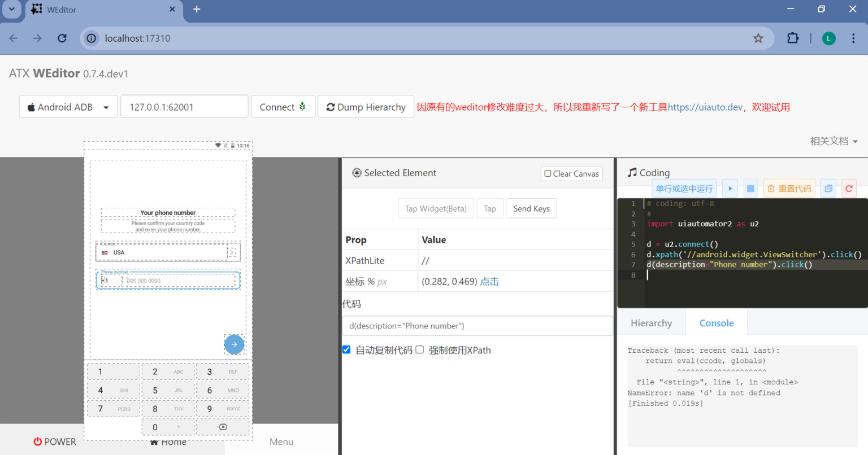Viewport: 868px width, 455px height.
Task: Open the tab search dropdown arrow
Action: click(12, 9)
